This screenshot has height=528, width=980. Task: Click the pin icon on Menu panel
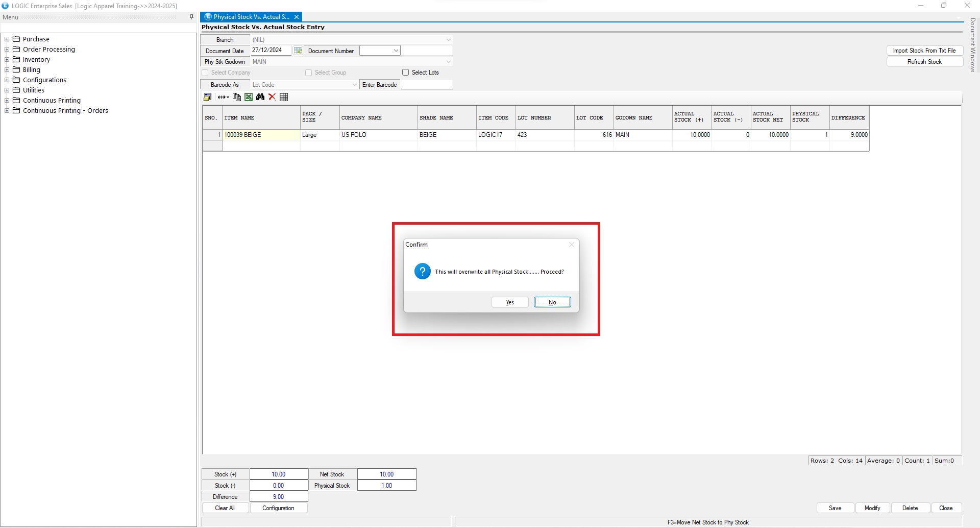pyautogui.click(x=191, y=17)
